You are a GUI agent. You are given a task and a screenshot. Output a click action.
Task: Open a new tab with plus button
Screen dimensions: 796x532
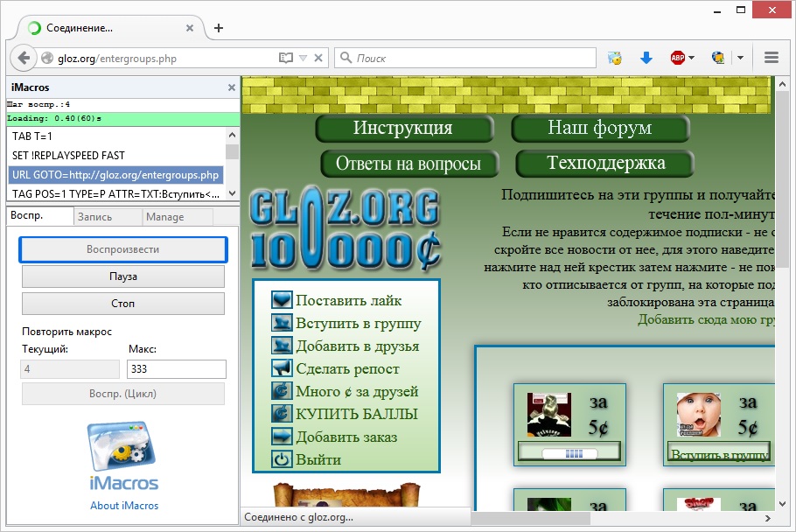pyautogui.click(x=219, y=28)
